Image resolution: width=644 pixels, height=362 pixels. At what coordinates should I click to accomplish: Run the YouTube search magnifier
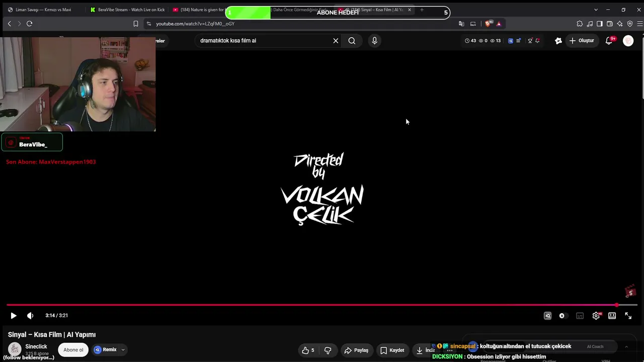352,41
